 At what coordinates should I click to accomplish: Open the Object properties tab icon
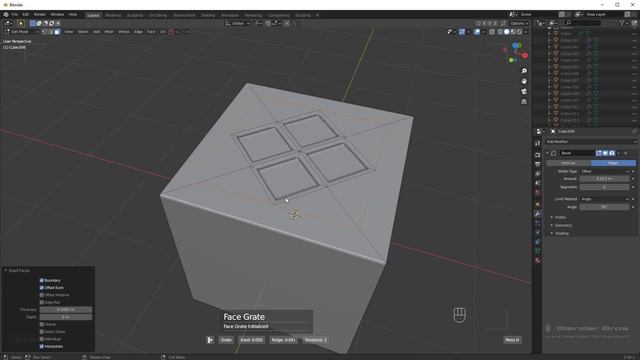[538, 204]
